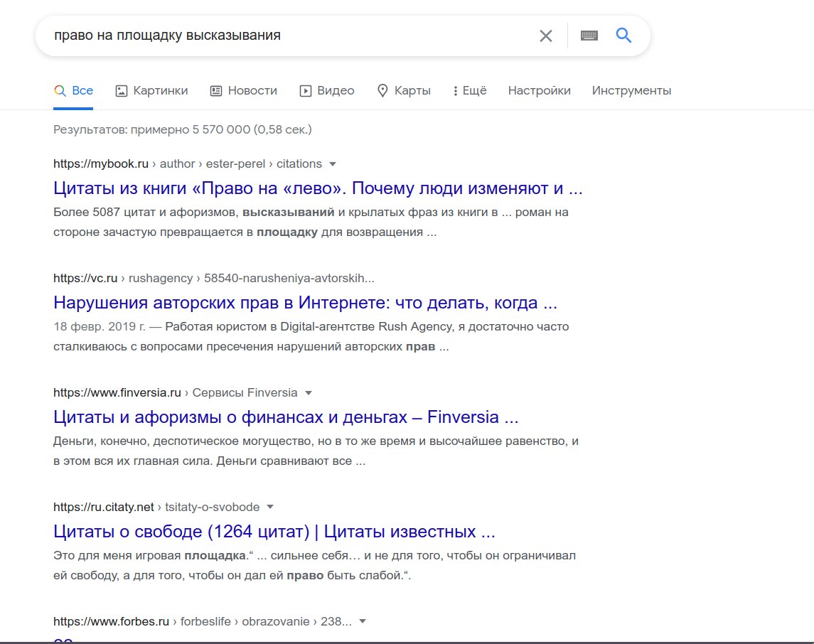This screenshot has height=644, width=814.
Task: Select the Все tab
Action: tap(73, 91)
